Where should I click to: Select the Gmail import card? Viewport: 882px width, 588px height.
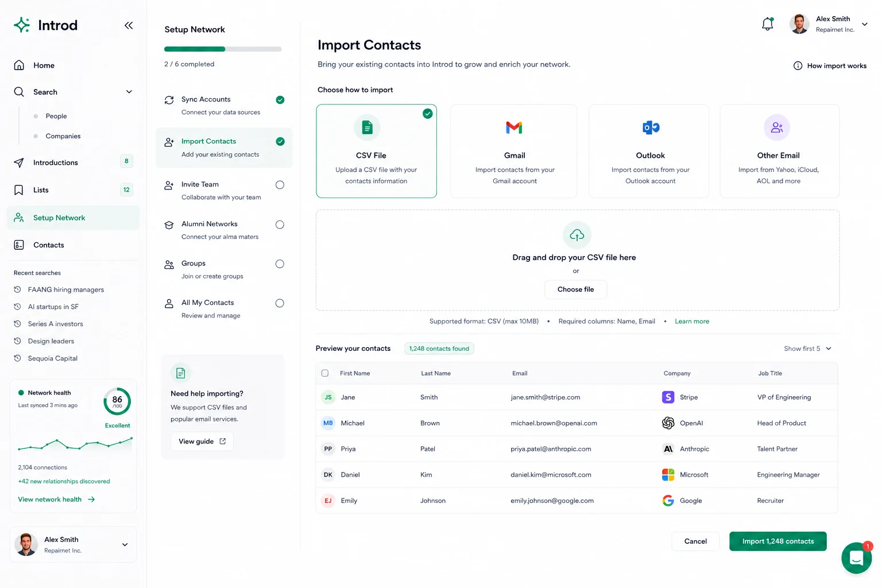[x=514, y=151]
